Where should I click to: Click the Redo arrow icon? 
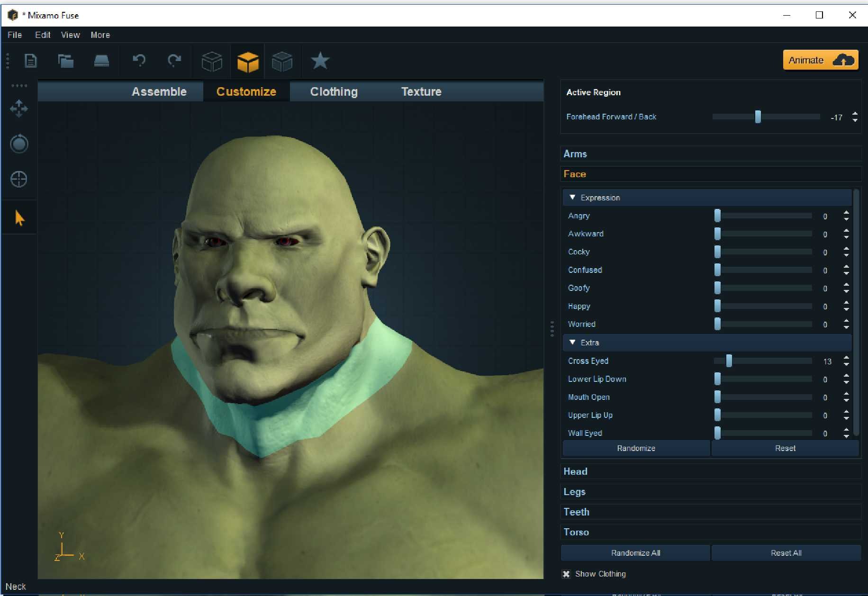click(x=174, y=60)
